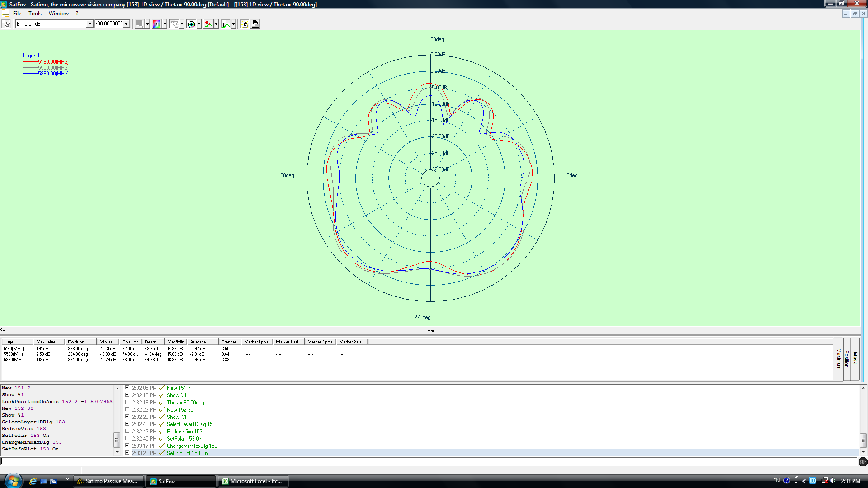
Task: Click the refresh icon at toolbar left
Action: click(x=7, y=24)
